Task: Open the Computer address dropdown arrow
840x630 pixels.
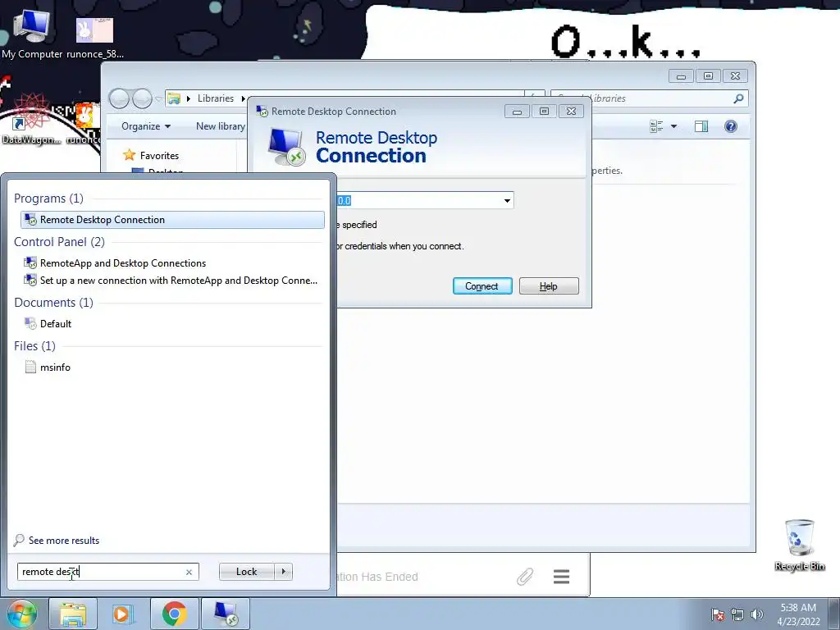Action: [x=507, y=201]
